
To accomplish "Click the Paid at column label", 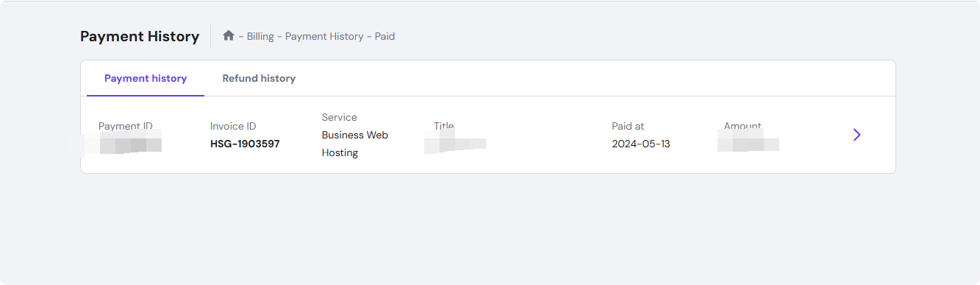I will 628,126.
